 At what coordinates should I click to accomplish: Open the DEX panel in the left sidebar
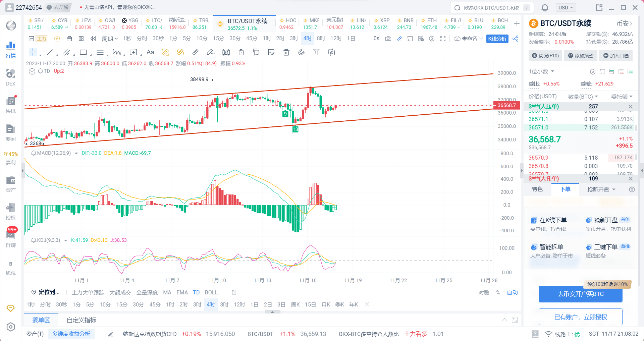(x=10, y=77)
